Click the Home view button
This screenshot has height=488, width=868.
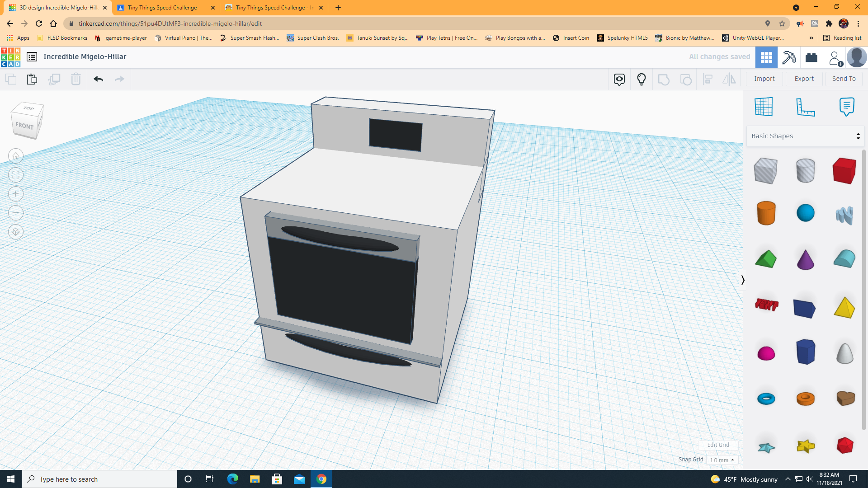(16, 156)
